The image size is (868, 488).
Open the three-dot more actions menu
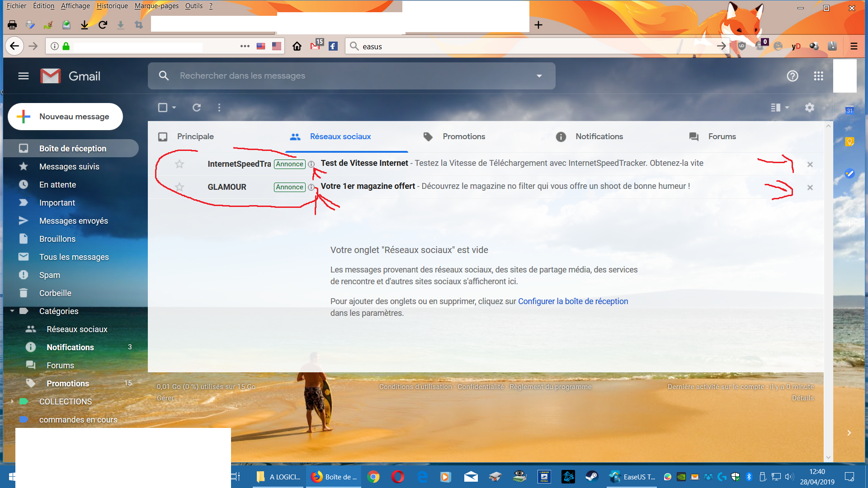(219, 108)
